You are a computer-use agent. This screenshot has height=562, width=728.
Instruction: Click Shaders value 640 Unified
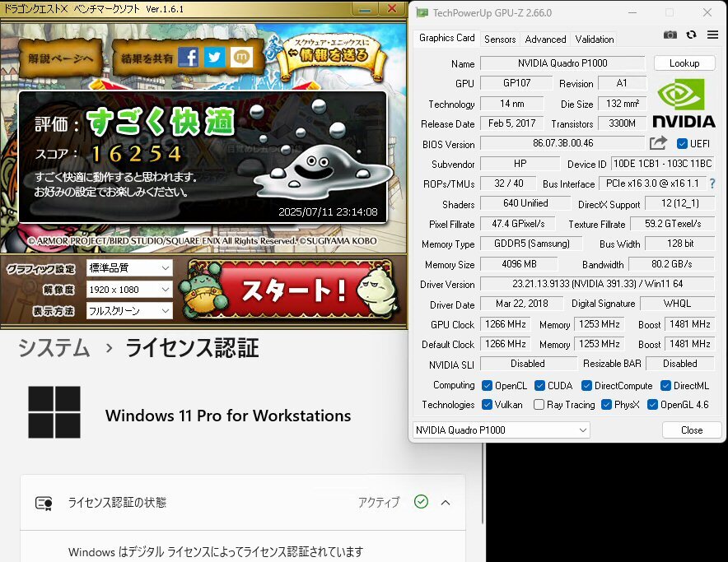click(525, 203)
